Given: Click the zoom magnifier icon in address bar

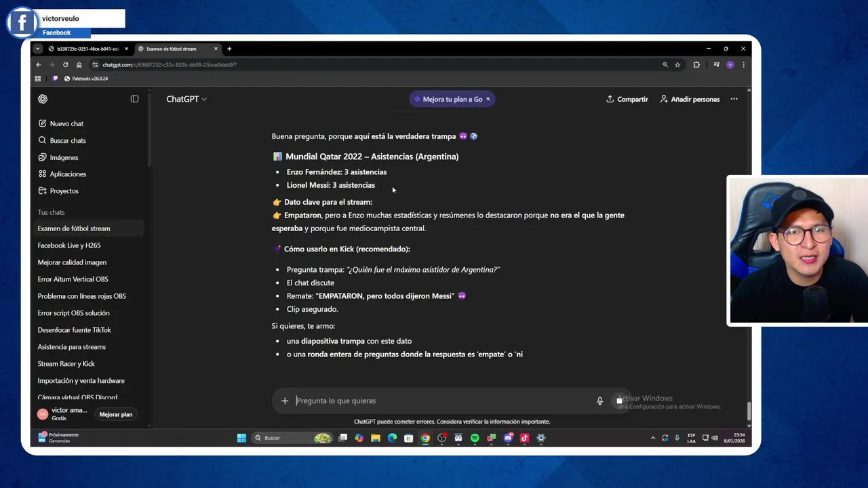Looking at the screenshot, I should (665, 65).
